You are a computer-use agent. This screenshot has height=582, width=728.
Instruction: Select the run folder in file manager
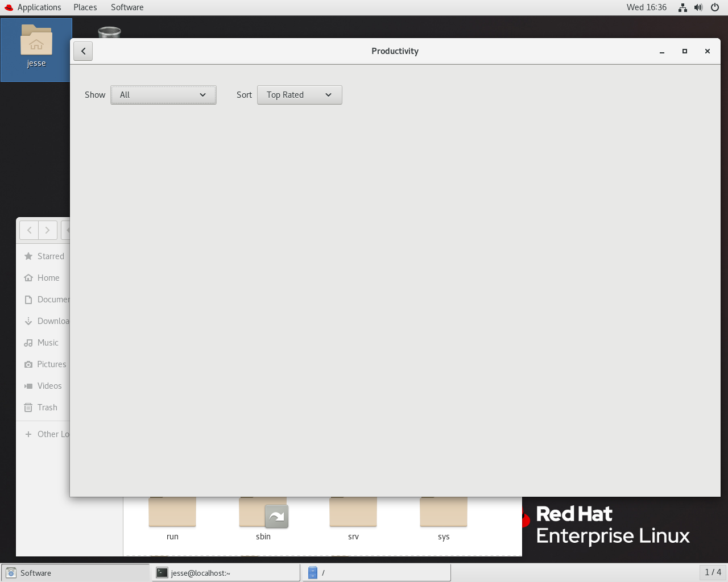172,519
